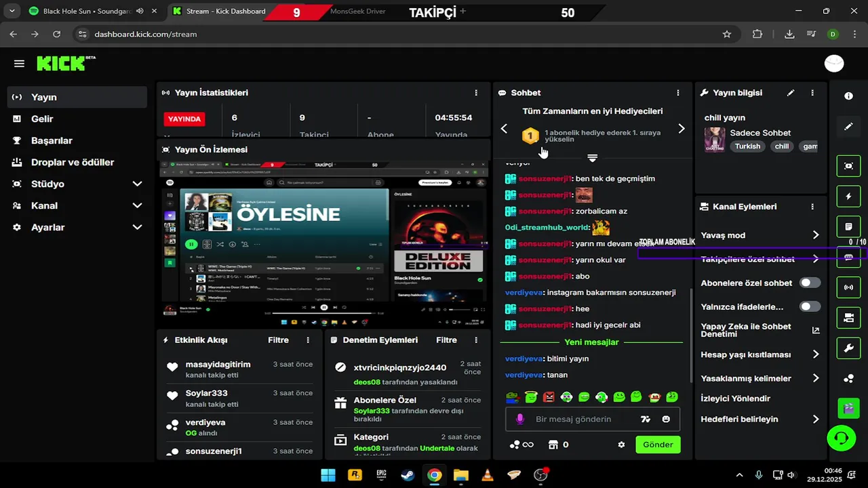The width and height of the screenshot is (868, 488).
Task: Bookmark this page with star icon
Action: (727, 34)
